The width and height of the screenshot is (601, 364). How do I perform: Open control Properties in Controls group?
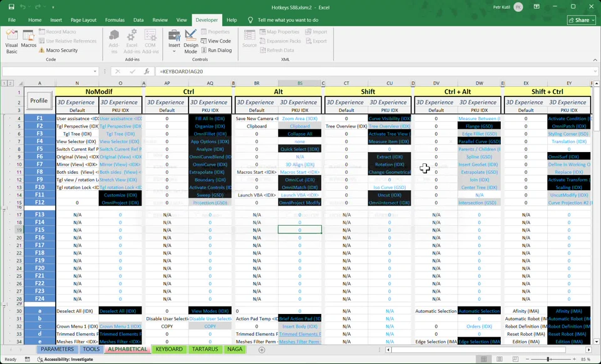coord(215,32)
